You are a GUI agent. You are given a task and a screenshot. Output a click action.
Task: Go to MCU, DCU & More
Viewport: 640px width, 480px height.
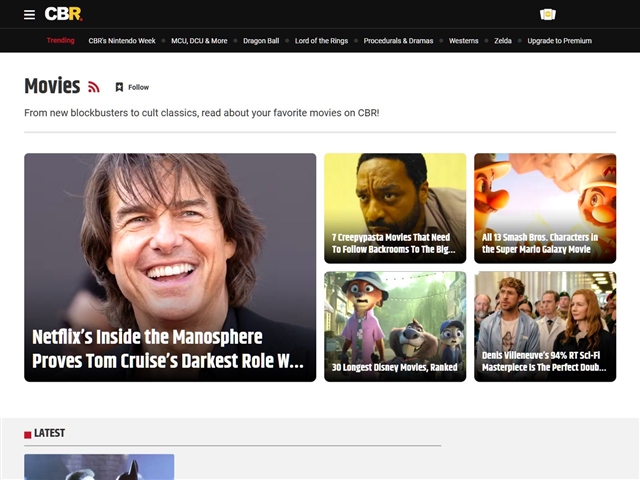[199, 41]
